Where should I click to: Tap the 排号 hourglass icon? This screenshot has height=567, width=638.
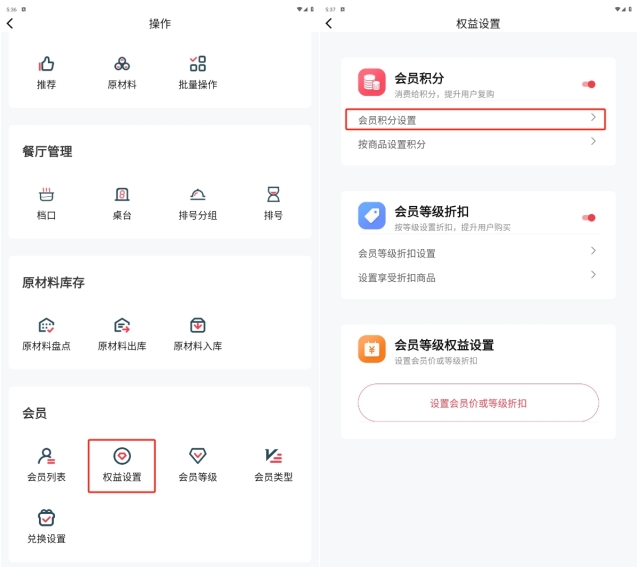[x=273, y=194]
